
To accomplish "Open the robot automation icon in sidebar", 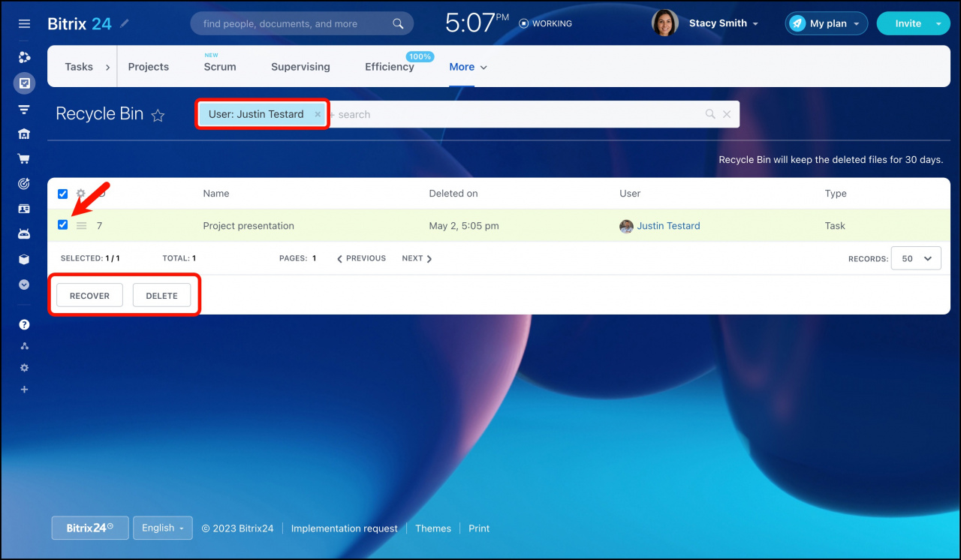I will click(24, 234).
